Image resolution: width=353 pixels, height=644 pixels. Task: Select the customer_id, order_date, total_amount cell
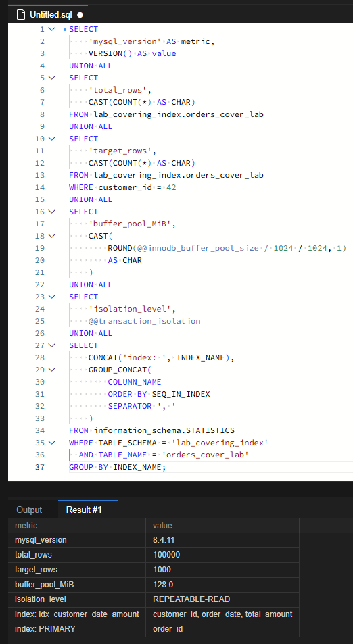coord(222,614)
